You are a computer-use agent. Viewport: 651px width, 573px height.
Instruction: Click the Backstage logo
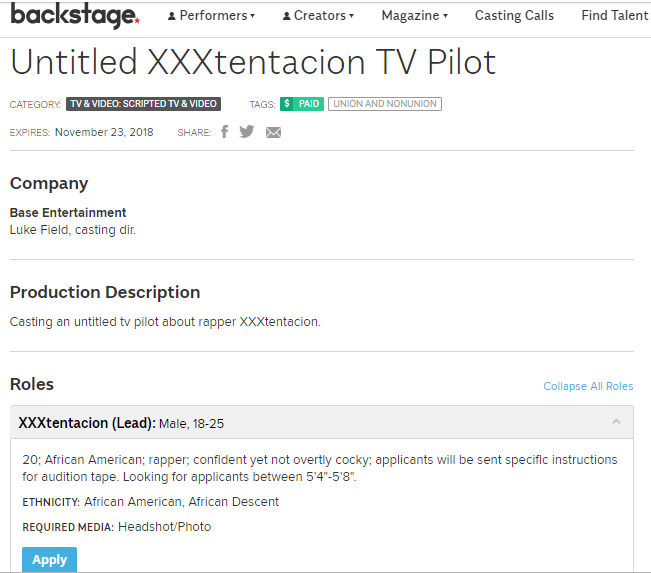click(75, 16)
